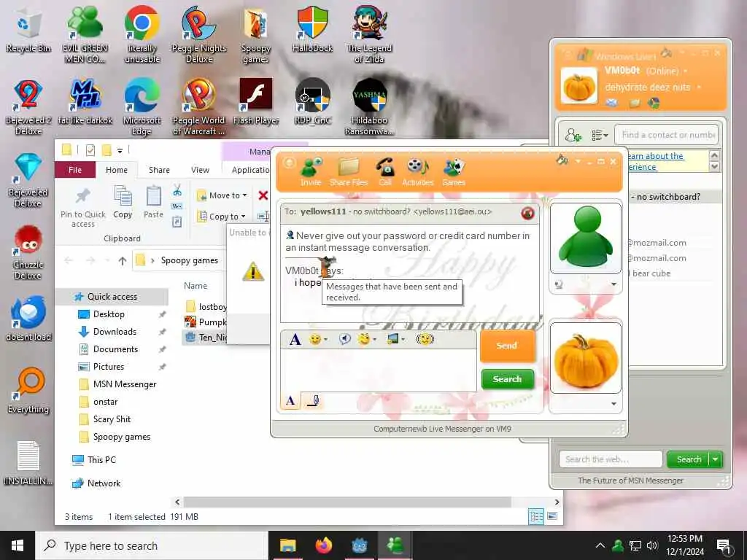This screenshot has width=747, height=560.
Task: Send a nudge with the nudge icon
Action: pos(425,339)
